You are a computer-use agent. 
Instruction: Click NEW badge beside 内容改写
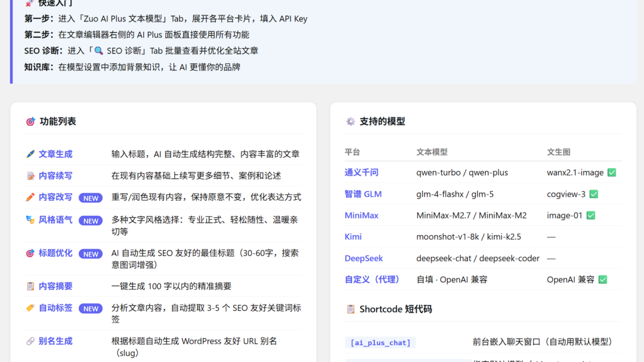(x=91, y=198)
